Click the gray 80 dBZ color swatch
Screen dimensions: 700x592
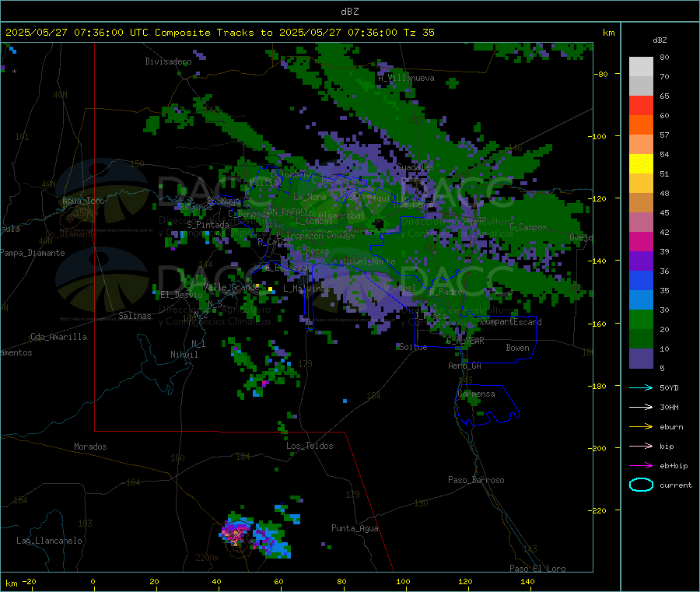(x=641, y=67)
